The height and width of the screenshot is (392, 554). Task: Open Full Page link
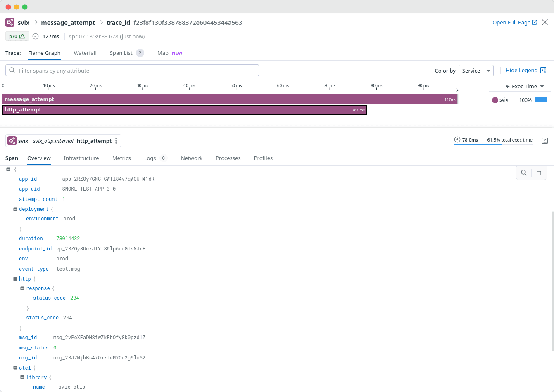514,22
